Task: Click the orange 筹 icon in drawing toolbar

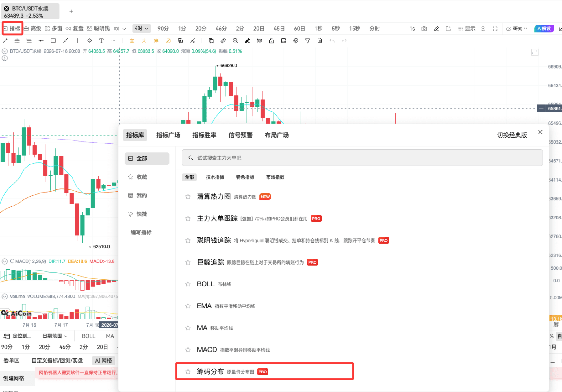Action: point(156,41)
